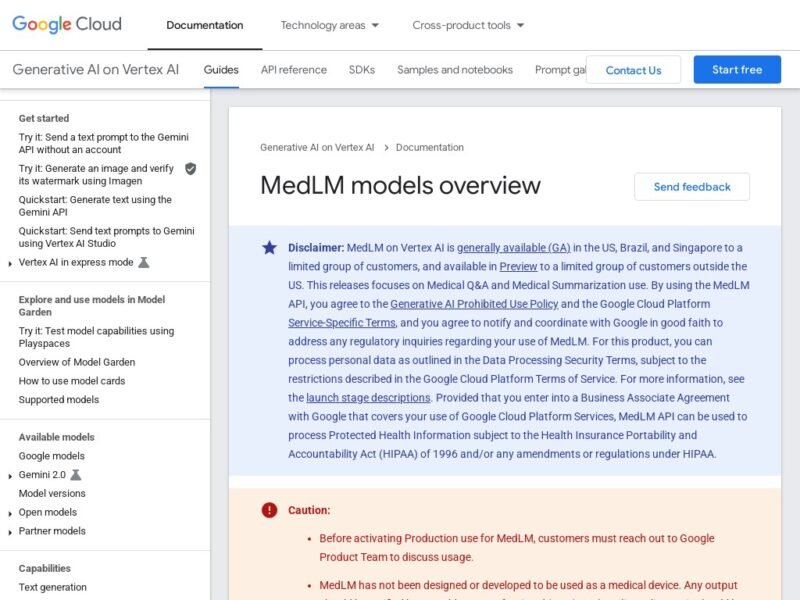Screen dimensions: 800x600
Task: Click the breadcrumb chevron separator icon
Action: pos(386,148)
